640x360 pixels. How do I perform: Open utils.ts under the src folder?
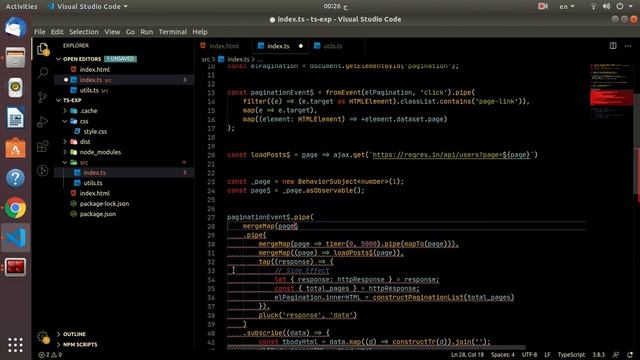click(x=93, y=183)
